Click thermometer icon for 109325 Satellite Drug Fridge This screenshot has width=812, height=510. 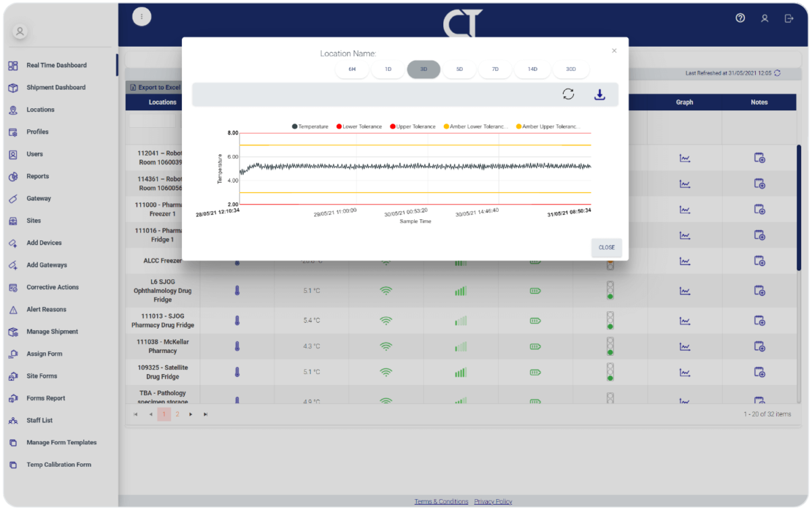click(238, 371)
